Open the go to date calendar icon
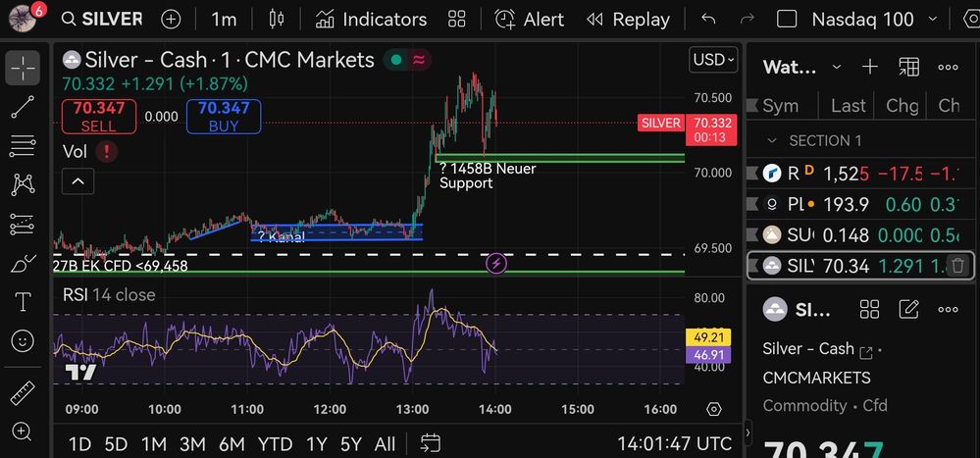Screen dimensions: 980x458 tap(430, 443)
